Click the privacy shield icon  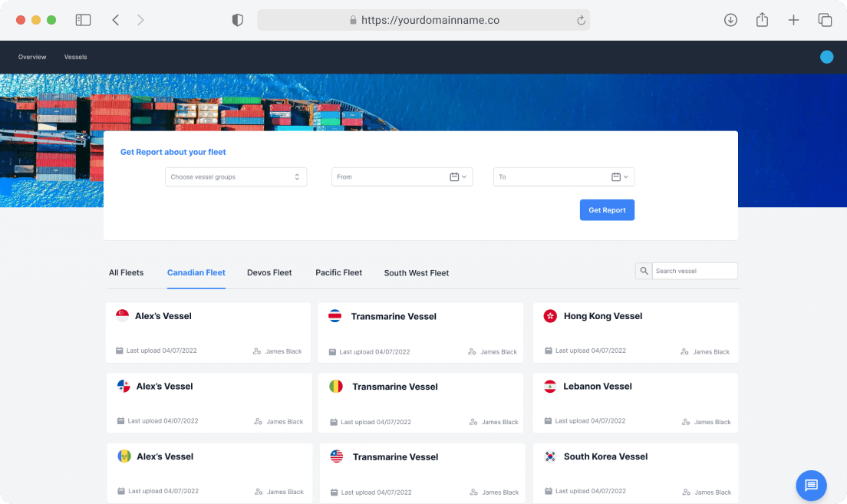pyautogui.click(x=238, y=20)
